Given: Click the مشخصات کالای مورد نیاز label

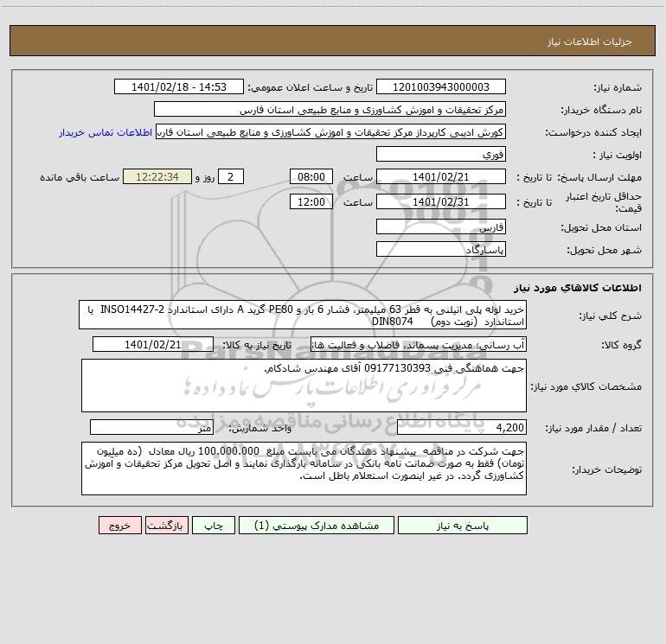Looking at the screenshot, I should [x=586, y=386].
